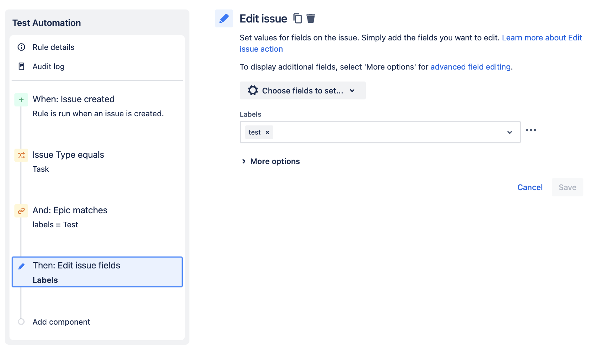608x364 pixels.
Task: Select the When: Issue created step
Action: (73, 99)
